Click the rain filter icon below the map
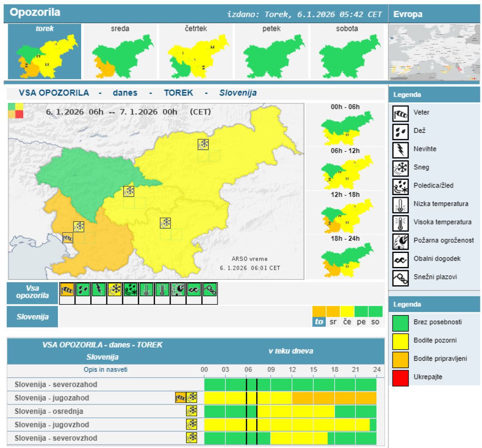The height and width of the screenshot is (448, 482). [x=83, y=290]
